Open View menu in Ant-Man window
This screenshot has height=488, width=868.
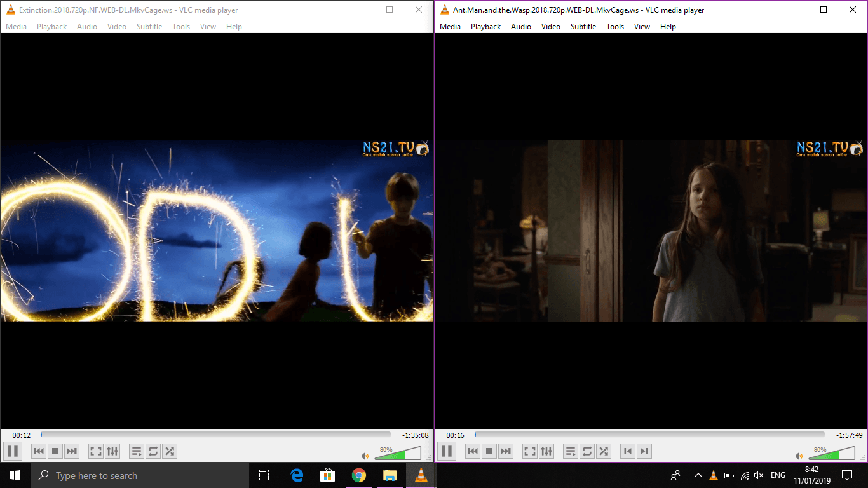(x=642, y=27)
